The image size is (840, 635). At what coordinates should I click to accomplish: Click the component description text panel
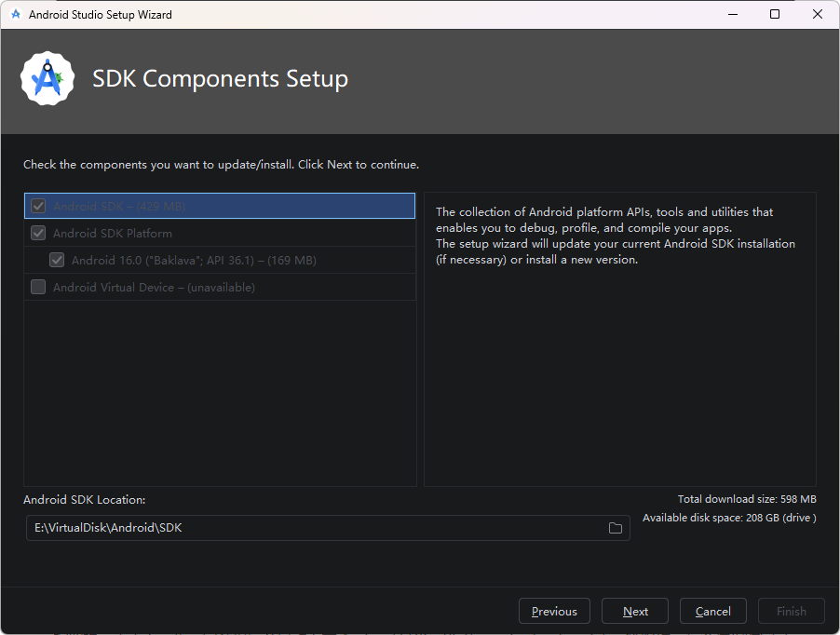click(620, 340)
